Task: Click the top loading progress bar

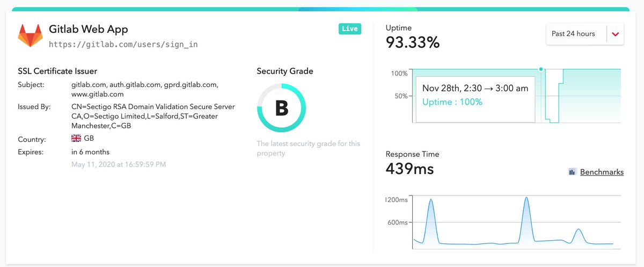Action: tap(320, 9)
